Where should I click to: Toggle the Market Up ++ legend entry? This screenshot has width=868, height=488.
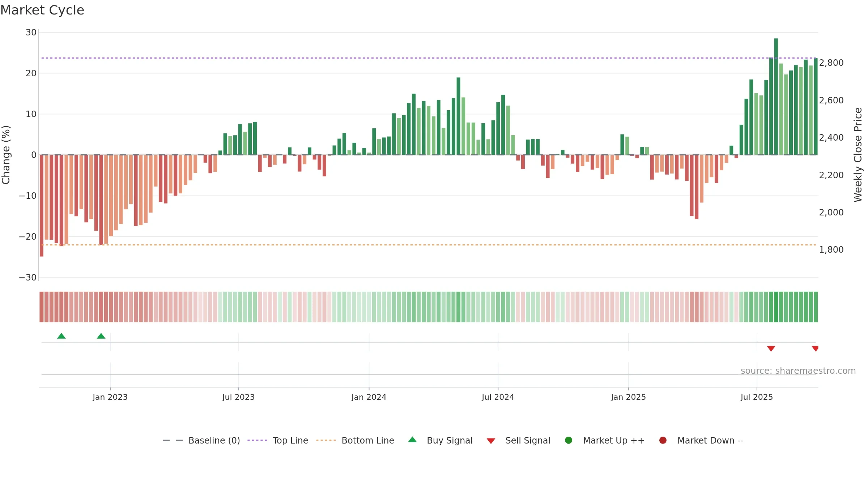(x=604, y=440)
